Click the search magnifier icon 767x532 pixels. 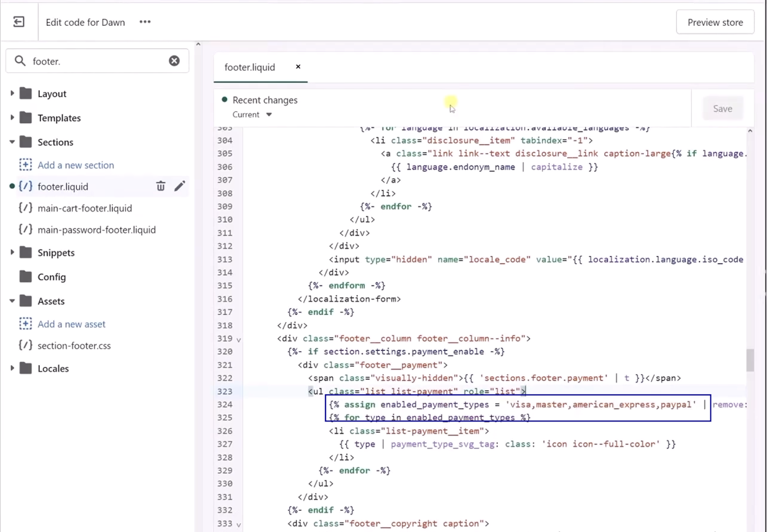(20, 61)
